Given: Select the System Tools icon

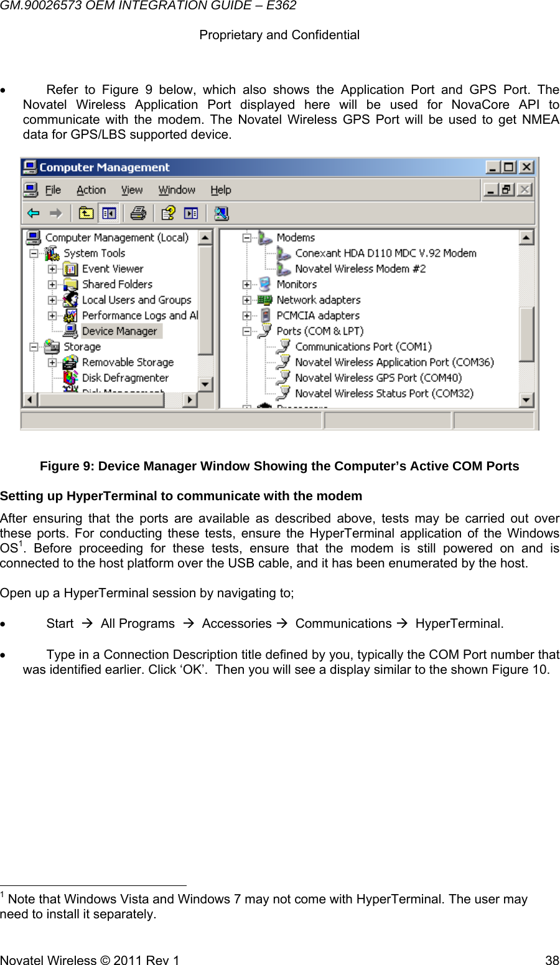Looking at the screenshot, I should 52,253.
